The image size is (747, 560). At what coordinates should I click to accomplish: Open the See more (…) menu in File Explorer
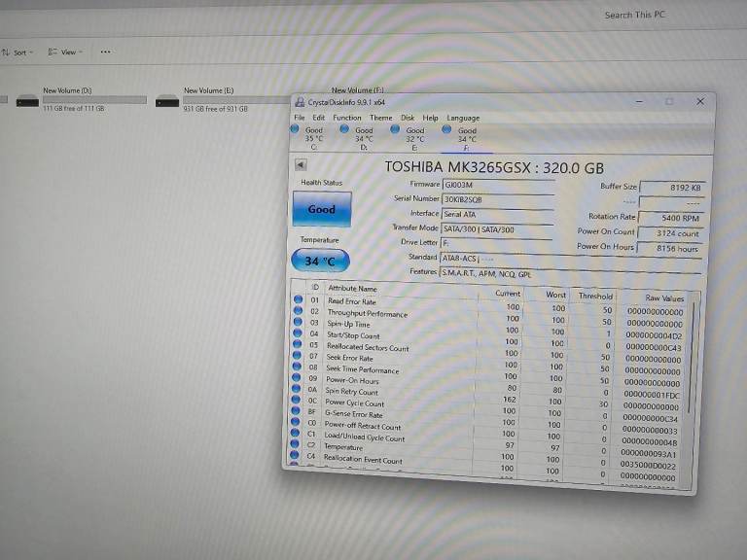[105, 52]
